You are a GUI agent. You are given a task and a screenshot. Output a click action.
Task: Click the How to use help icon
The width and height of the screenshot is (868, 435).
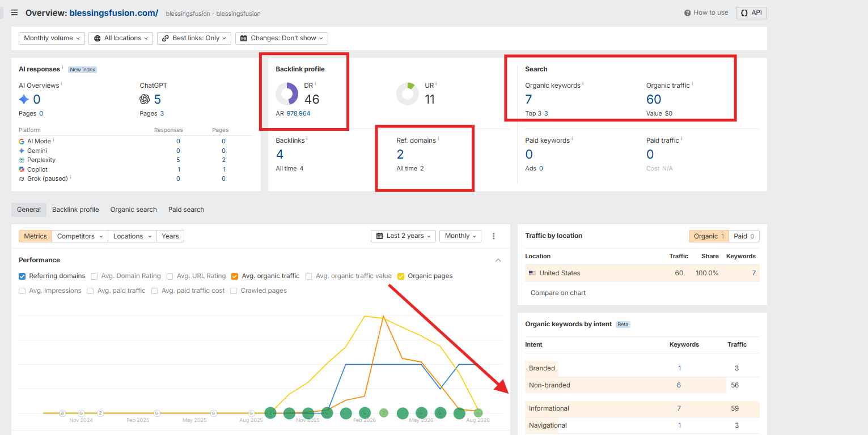[687, 12]
